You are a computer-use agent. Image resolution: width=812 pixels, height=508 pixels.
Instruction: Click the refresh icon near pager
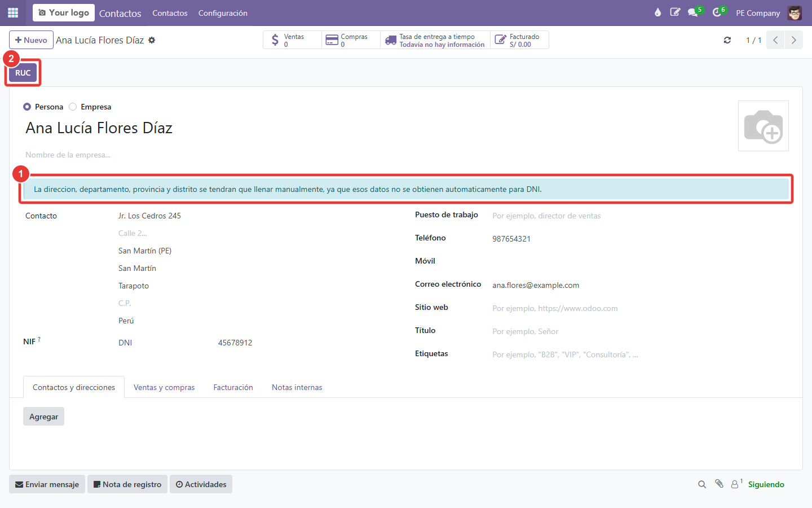[x=727, y=40]
